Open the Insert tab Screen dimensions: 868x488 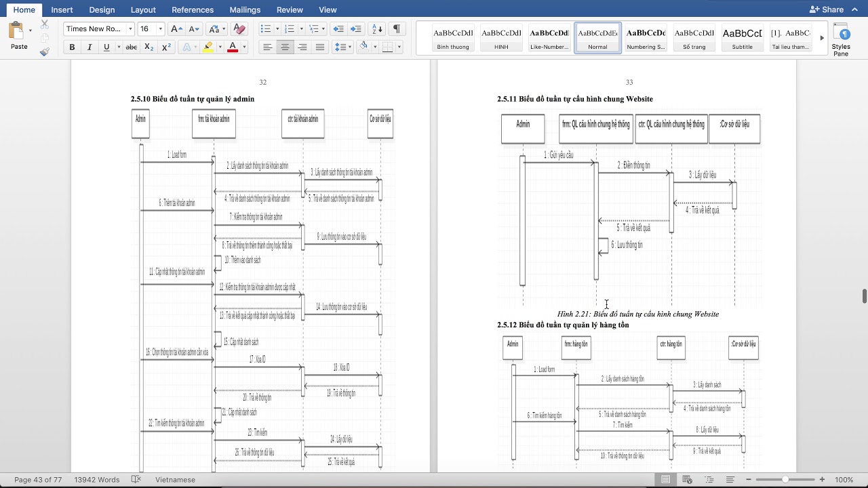(62, 10)
